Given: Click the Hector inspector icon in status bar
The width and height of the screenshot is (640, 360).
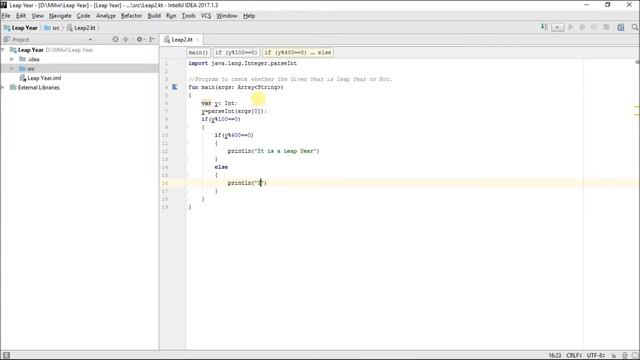Looking at the screenshot, I should (625, 356).
